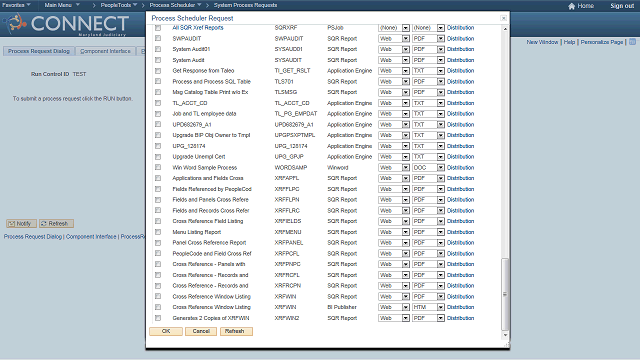Click the CONNECT Maryland Judiciary logo
This screenshot has width=640, height=360.
[x=67, y=24]
